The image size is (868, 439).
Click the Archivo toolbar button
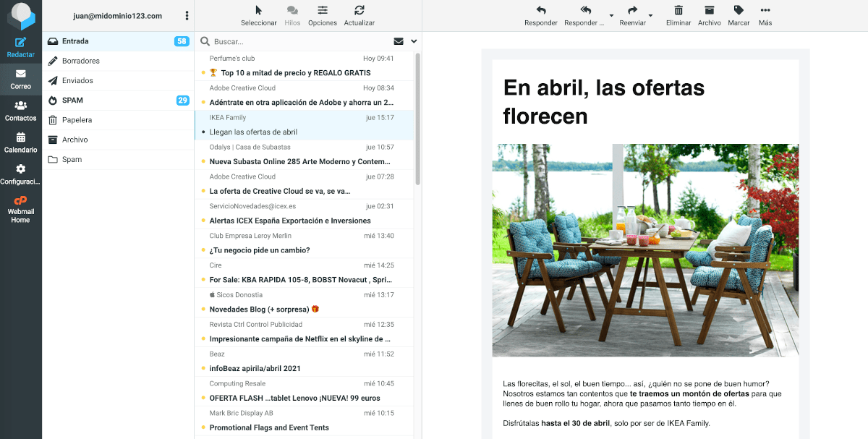pyautogui.click(x=710, y=15)
